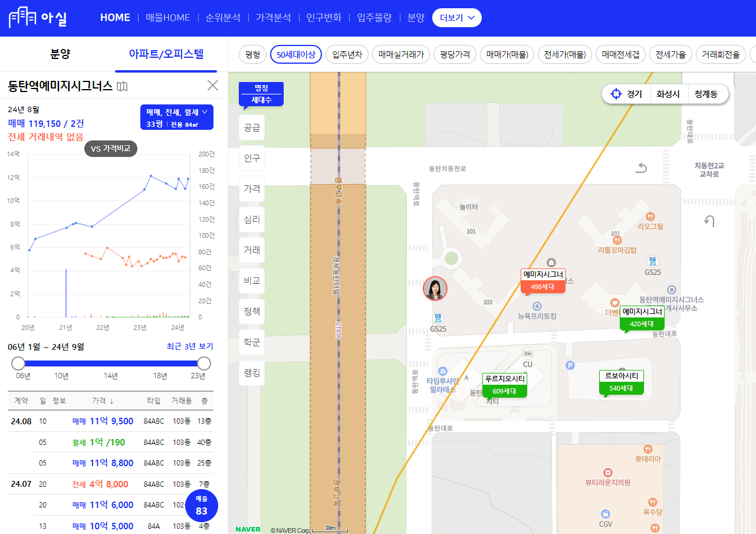The height and width of the screenshot is (534, 756).
Task: Switch the map label toggle to 세대수
Action: (261, 100)
